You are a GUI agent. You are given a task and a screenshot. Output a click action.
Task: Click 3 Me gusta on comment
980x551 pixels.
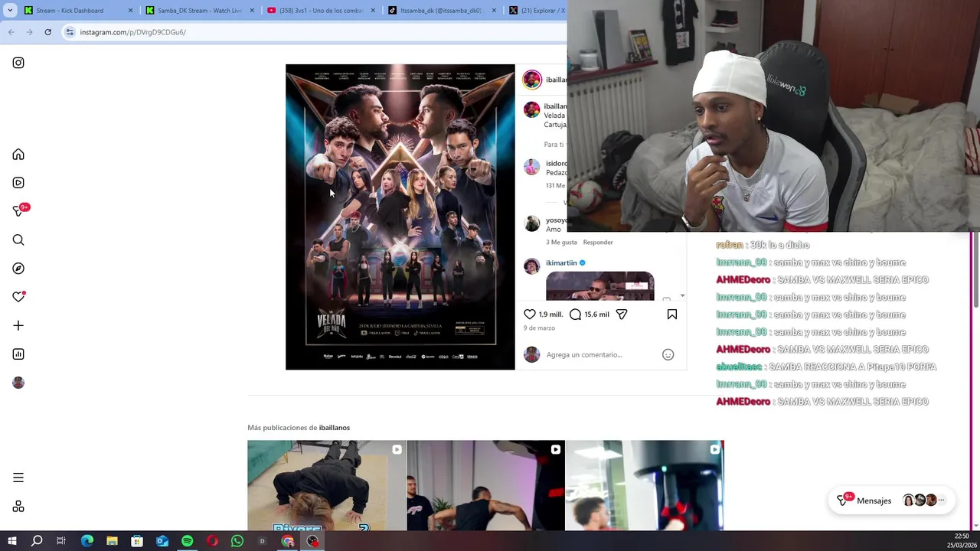(561, 243)
